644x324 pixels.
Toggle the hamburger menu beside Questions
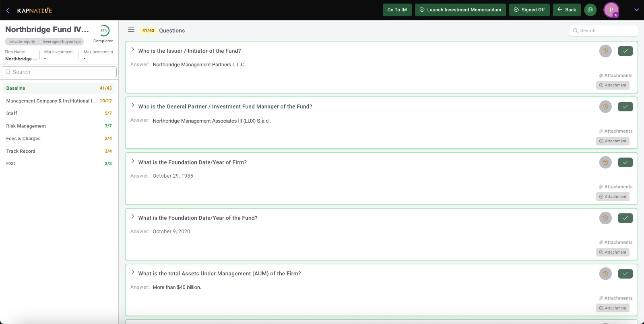pos(131,30)
